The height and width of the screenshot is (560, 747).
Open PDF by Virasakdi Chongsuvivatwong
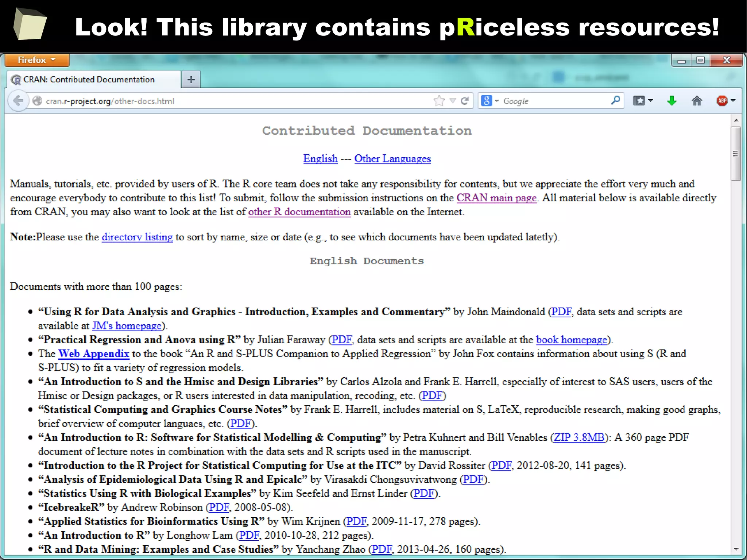click(x=473, y=479)
